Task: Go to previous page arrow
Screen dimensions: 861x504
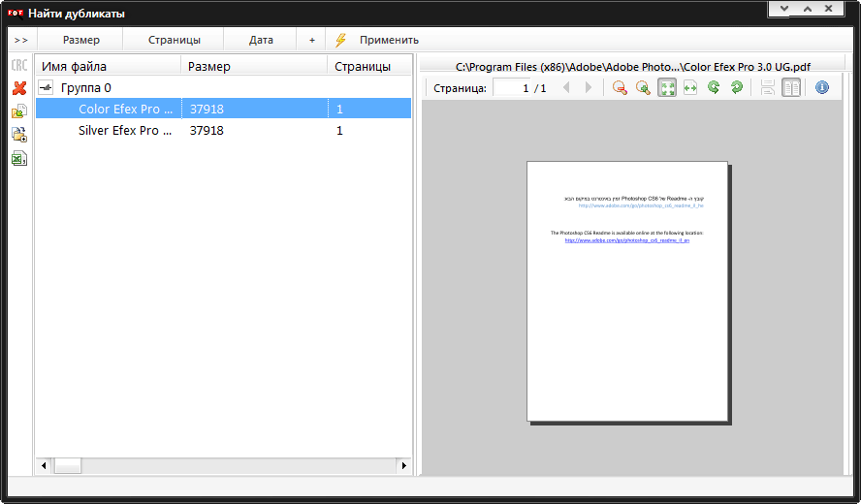Action: (566, 88)
